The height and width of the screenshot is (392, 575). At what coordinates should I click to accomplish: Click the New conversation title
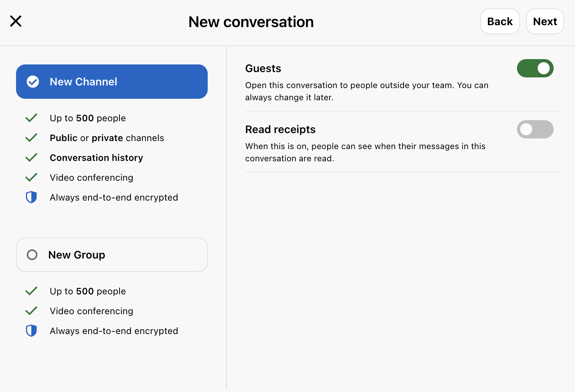click(x=251, y=22)
